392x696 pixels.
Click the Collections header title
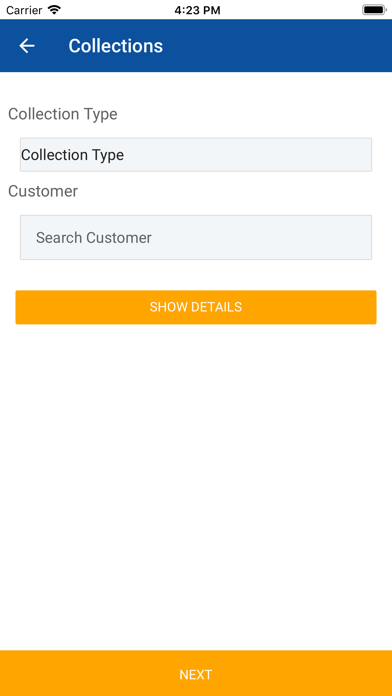(x=116, y=46)
